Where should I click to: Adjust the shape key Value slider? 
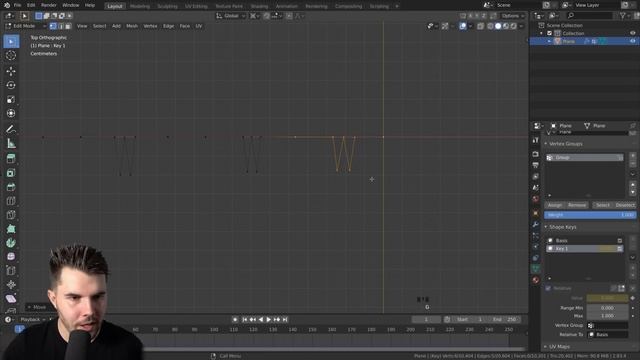coord(607,298)
